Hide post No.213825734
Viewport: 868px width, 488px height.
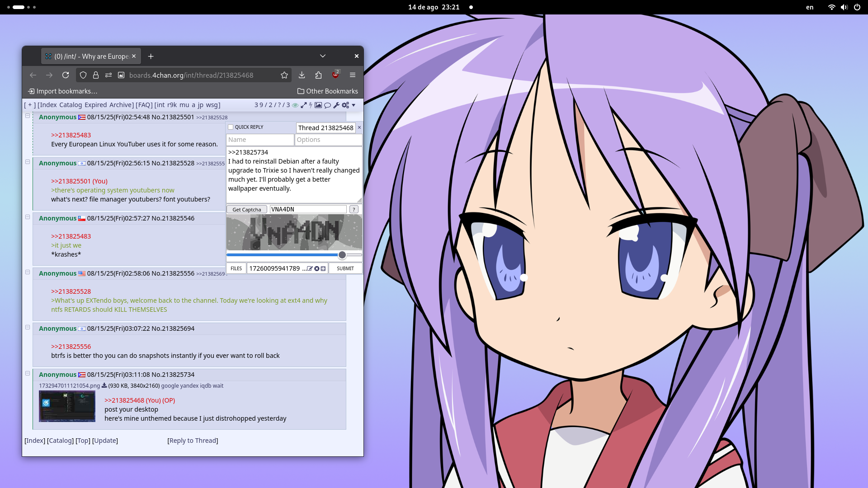pyautogui.click(x=28, y=374)
